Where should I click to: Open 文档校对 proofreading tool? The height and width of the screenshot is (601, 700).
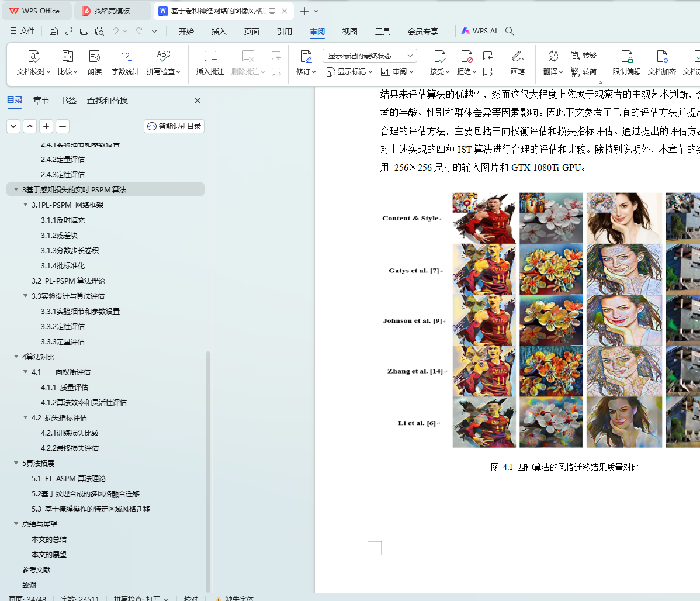[x=33, y=63]
